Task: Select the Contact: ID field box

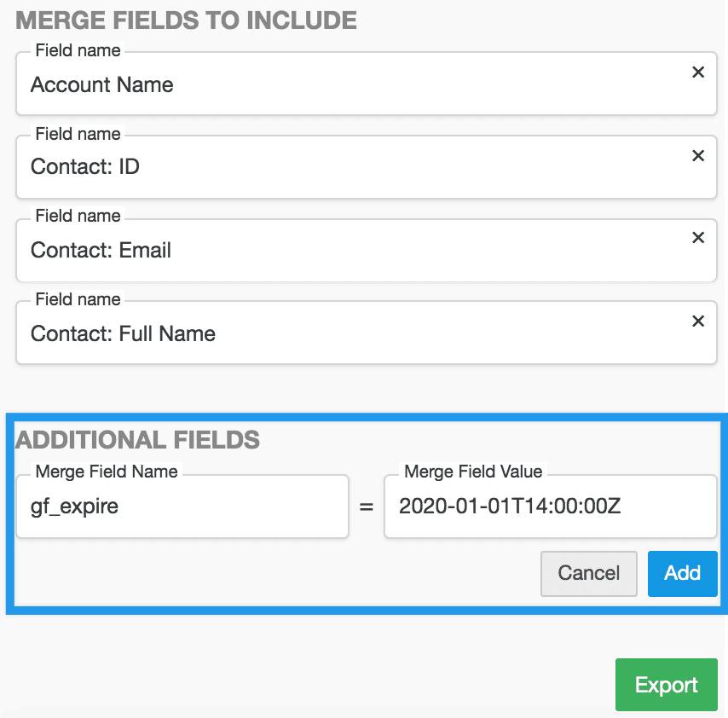Action: [367, 167]
